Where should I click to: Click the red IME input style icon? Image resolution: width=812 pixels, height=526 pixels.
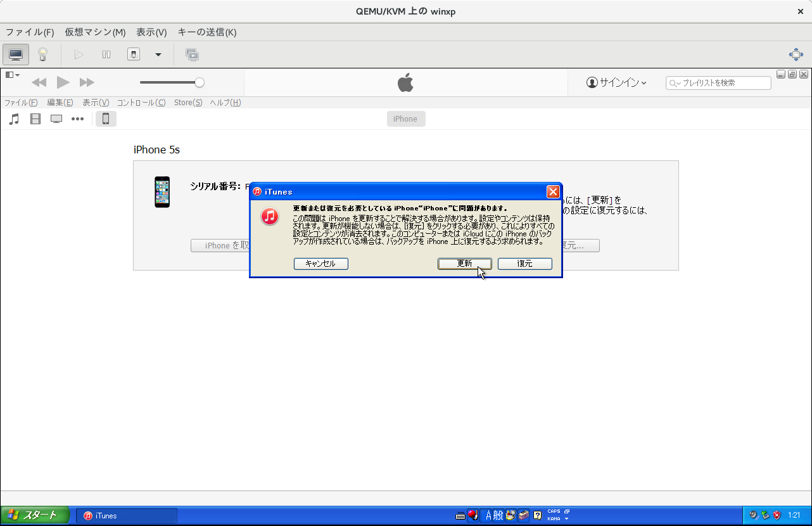pyautogui.click(x=473, y=516)
